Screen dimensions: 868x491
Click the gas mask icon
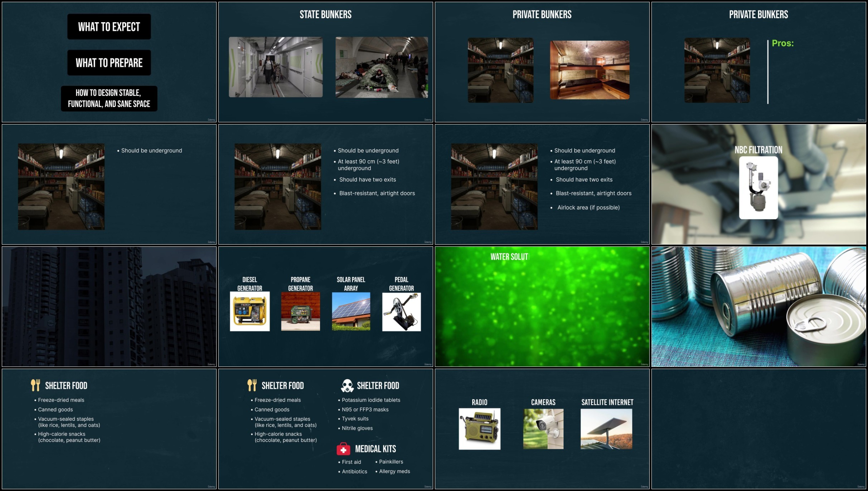(x=347, y=386)
